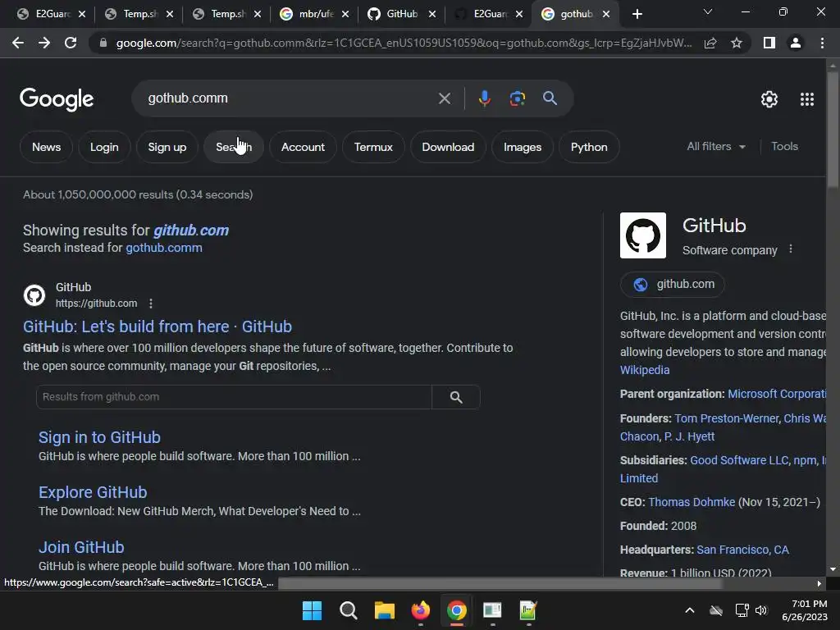This screenshot has width=840, height=630.
Task: Open volume control in system tray
Action: (761, 610)
